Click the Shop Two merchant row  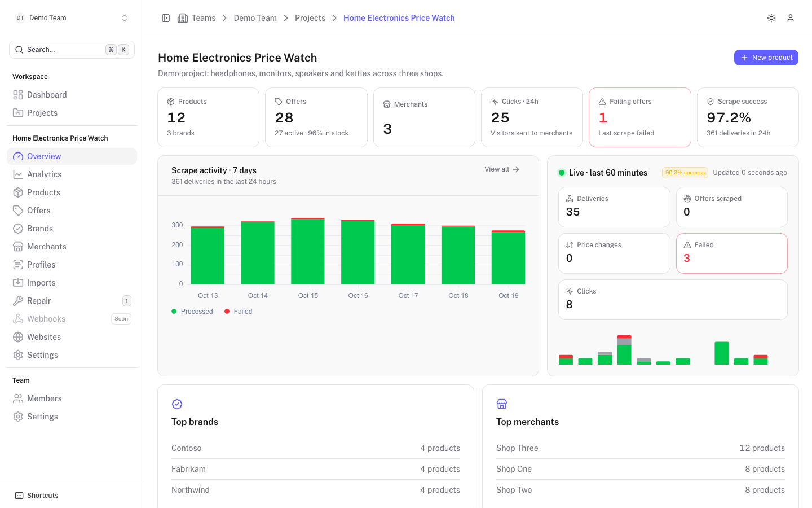tap(641, 490)
